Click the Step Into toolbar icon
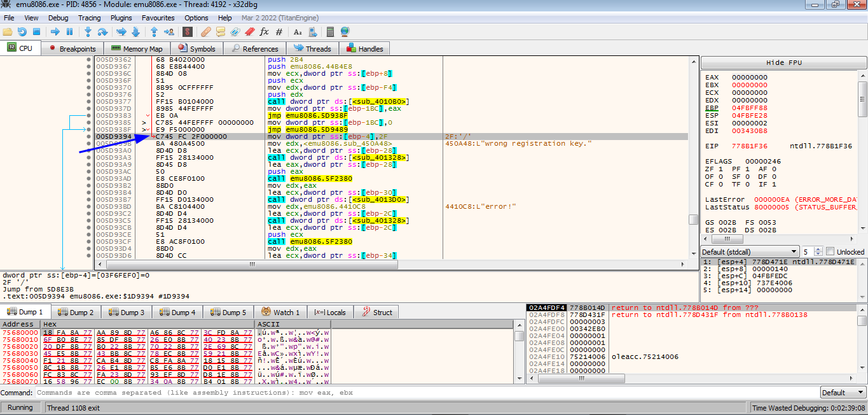Screen dimensions: 868x415 click(x=88, y=32)
